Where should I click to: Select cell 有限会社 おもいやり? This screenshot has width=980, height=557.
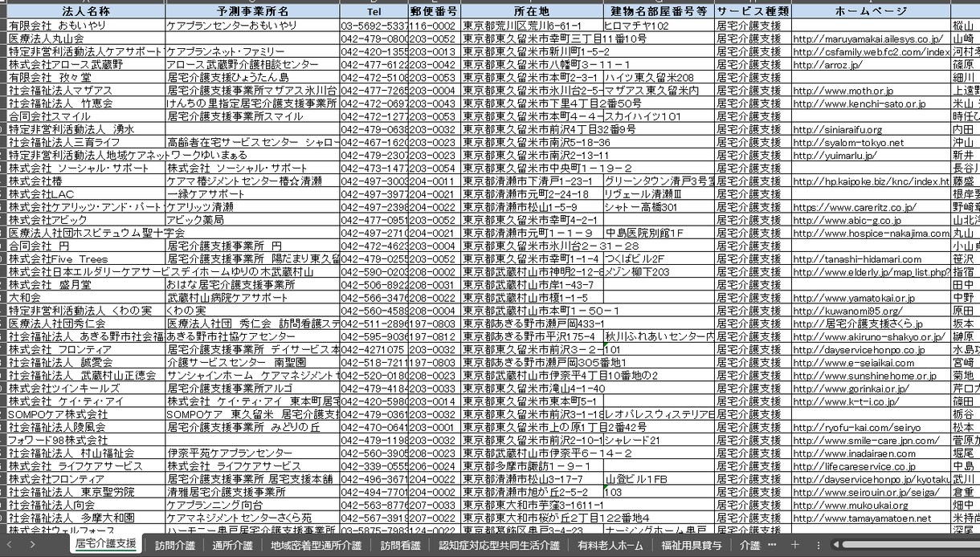point(87,26)
